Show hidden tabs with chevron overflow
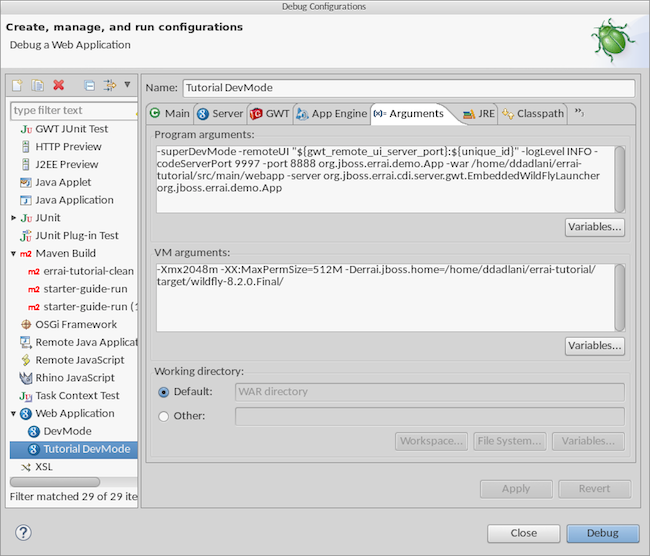 pyautogui.click(x=579, y=112)
